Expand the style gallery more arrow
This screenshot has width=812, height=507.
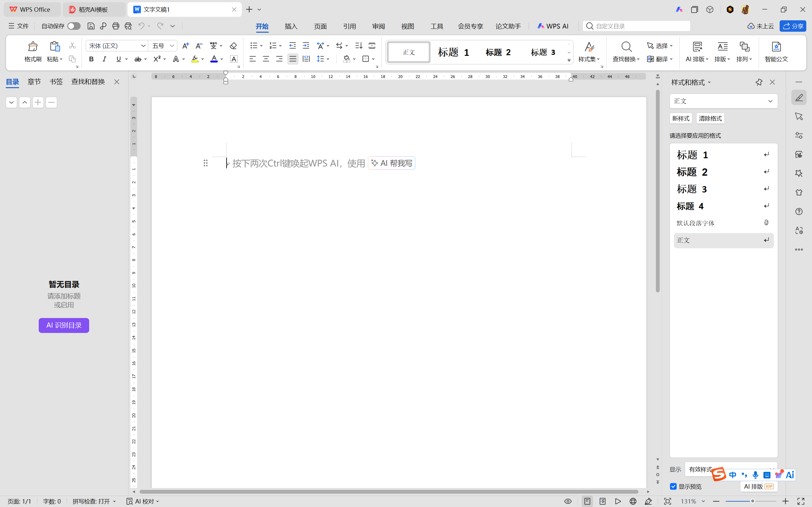pos(569,60)
